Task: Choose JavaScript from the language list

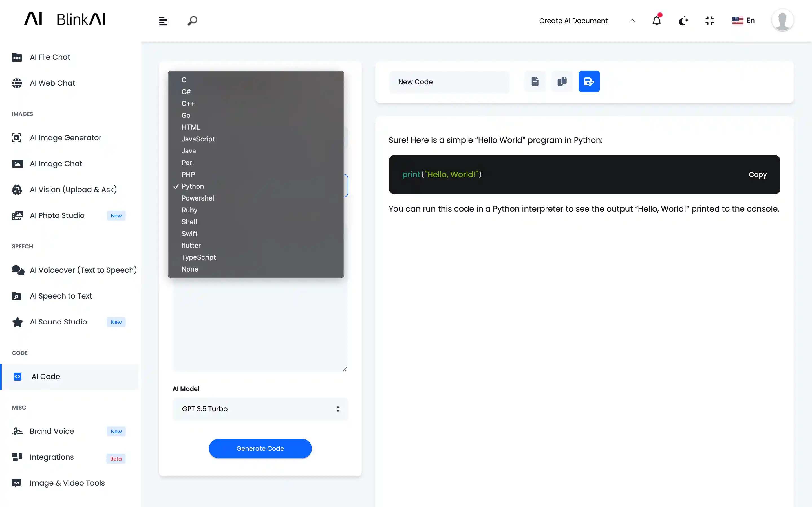Action: pos(198,139)
